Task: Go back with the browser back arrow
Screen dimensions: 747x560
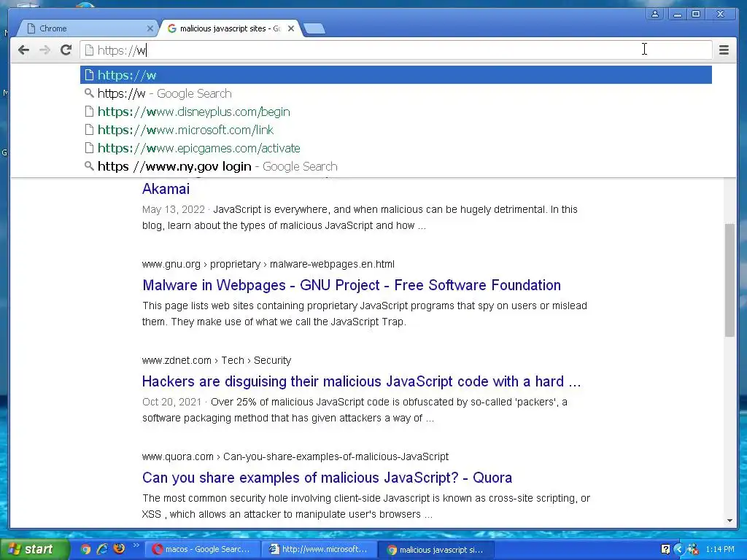Action: point(23,50)
